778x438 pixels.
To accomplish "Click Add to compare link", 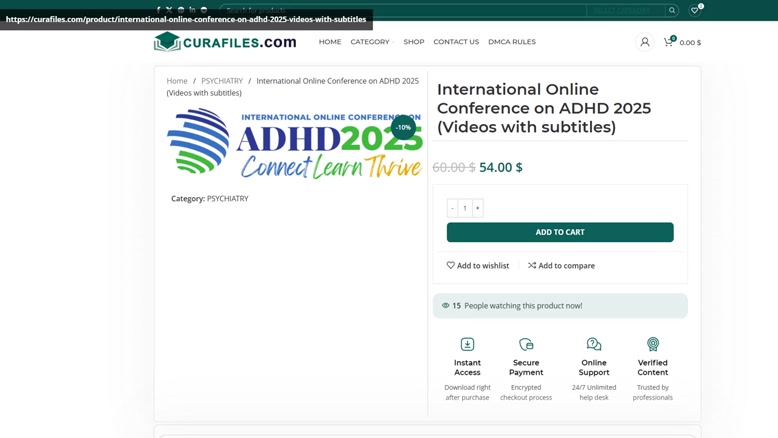I will click(x=561, y=265).
